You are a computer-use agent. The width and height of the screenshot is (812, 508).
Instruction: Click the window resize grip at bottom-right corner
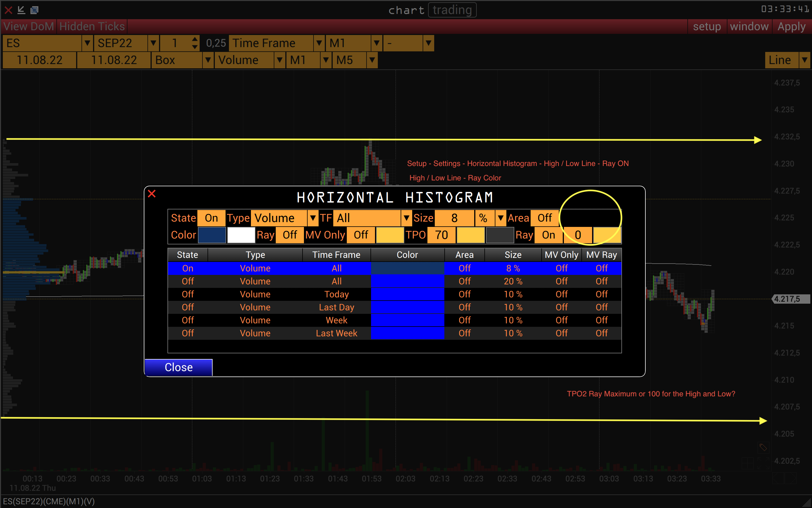[x=807, y=503]
